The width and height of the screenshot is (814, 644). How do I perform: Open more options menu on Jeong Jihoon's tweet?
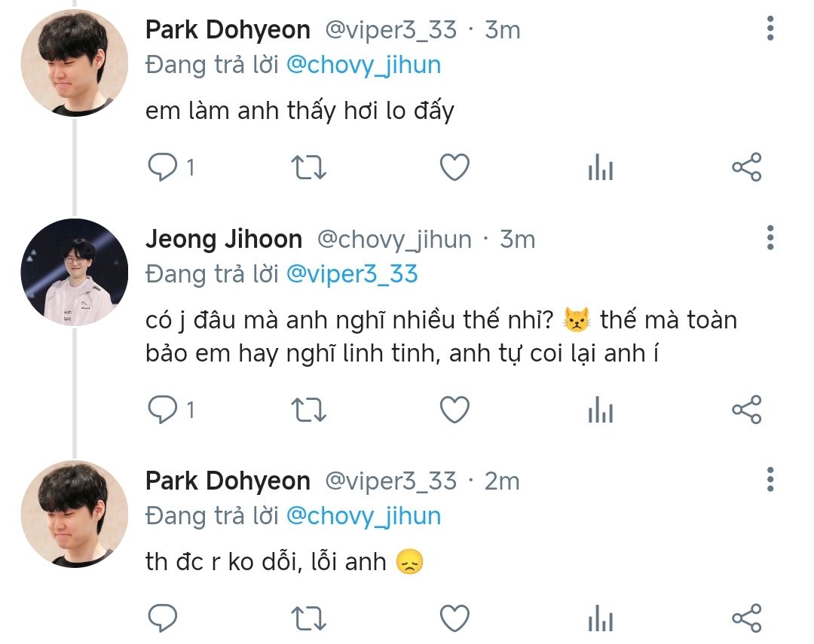770,238
